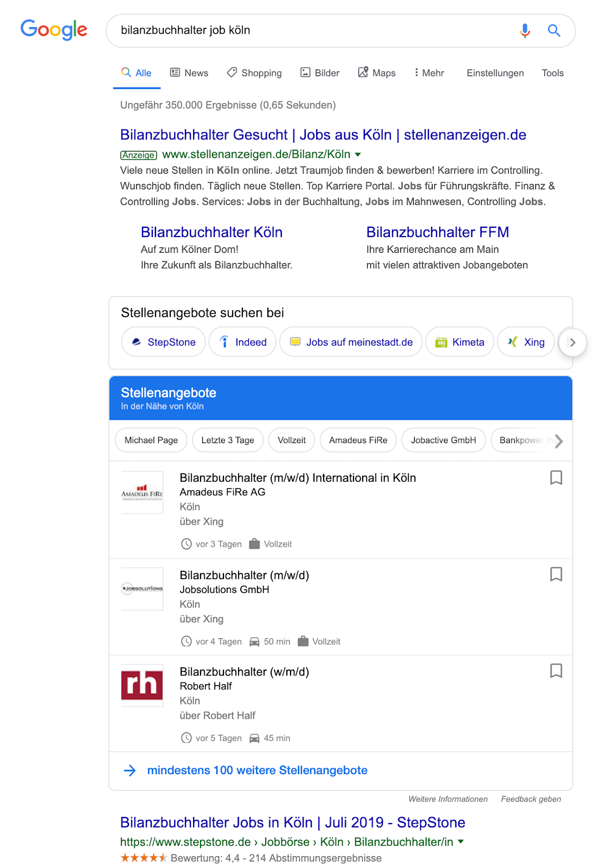Click the Stellenangebote blue header
The height and width of the screenshot is (868, 610).
(x=341, y=398)
